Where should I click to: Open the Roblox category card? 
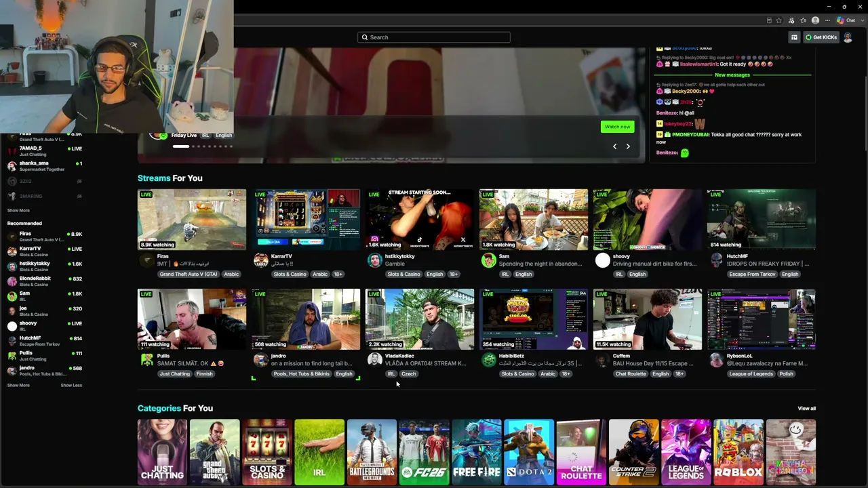(x=738, y=452)
